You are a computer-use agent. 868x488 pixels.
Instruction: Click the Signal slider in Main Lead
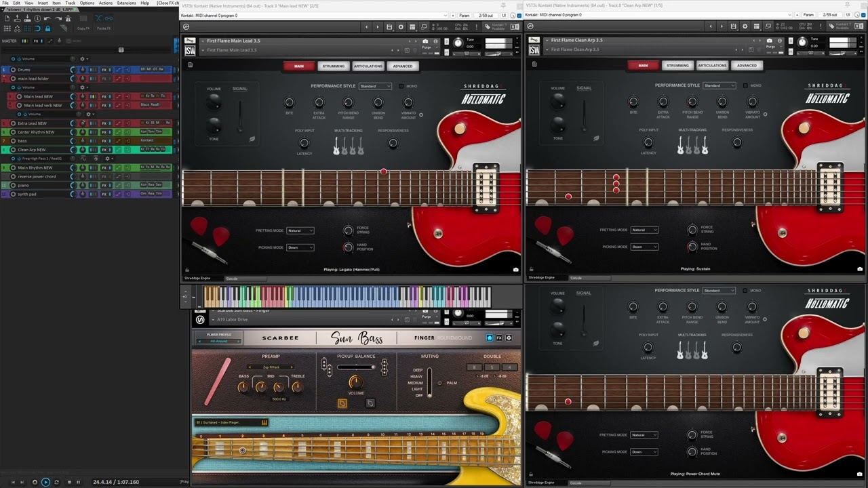click(x=240, y=115)
